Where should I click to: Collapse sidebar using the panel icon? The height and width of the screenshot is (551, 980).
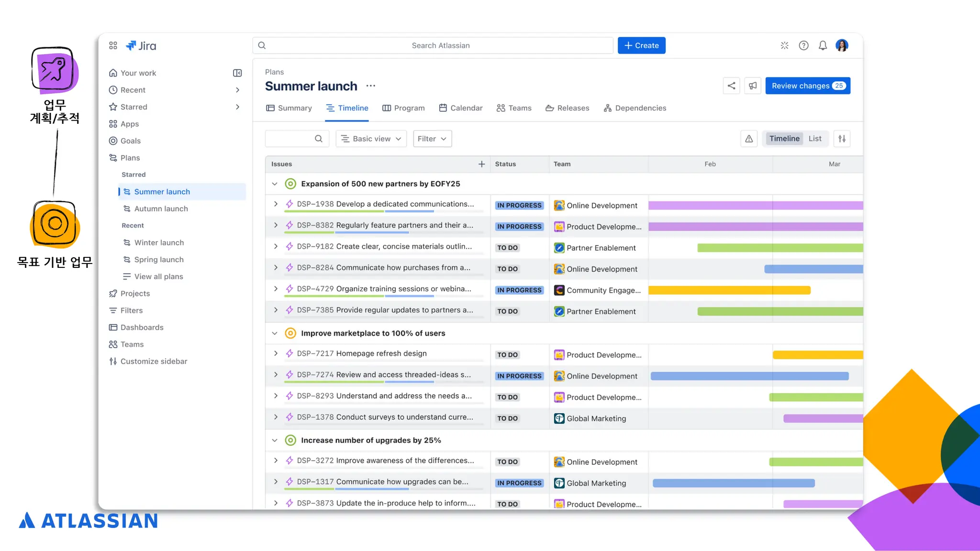(237, 73)
